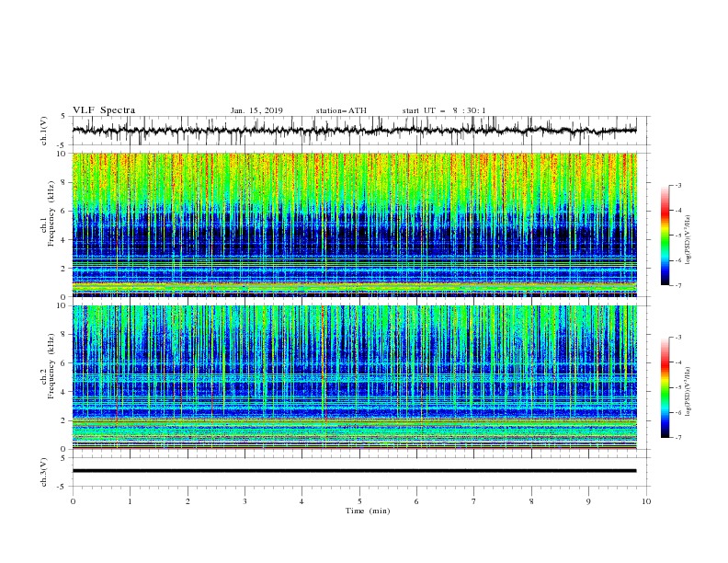Click the "8" minute tick on time axis

point(531,501)
